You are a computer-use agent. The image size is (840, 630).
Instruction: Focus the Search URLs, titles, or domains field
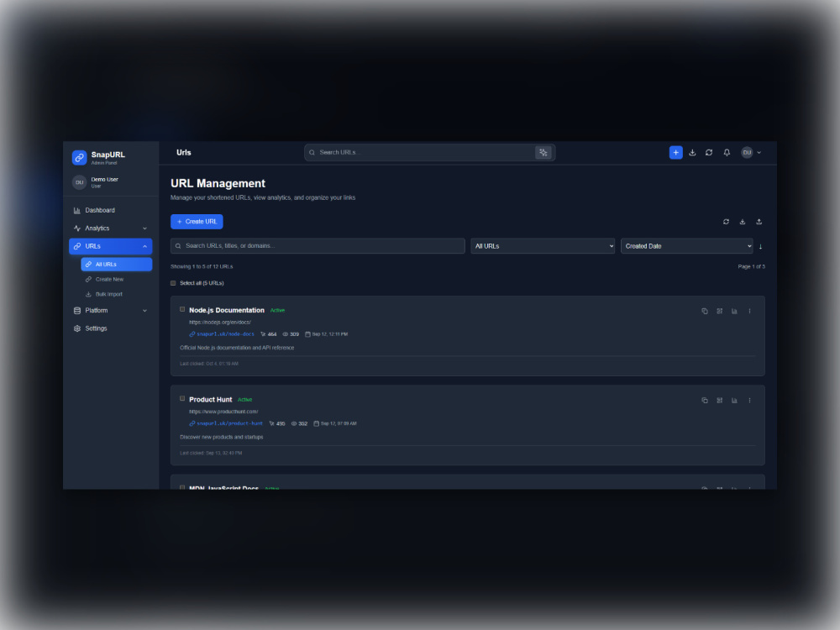coord(318,246)
